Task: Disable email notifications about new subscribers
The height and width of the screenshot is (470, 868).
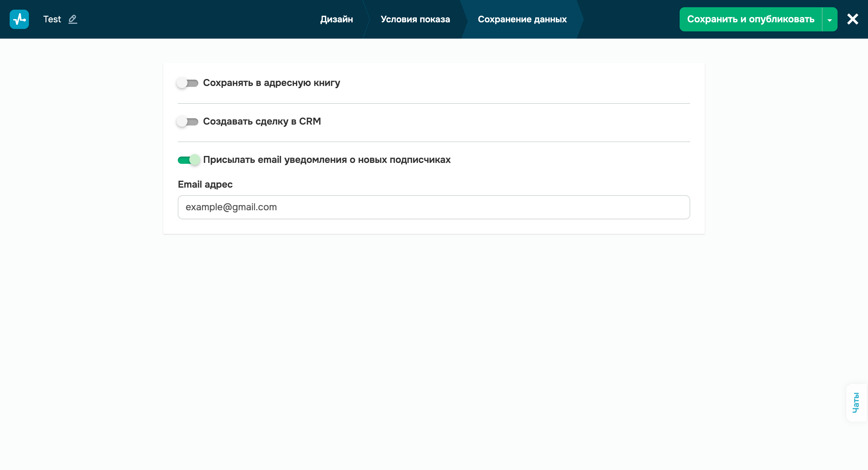Action: point(189,160)
